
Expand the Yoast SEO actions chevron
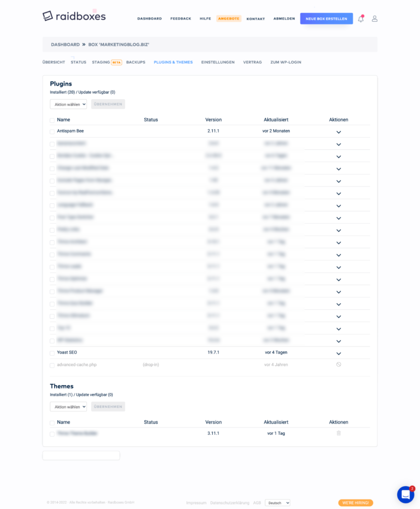coord(338,353)
